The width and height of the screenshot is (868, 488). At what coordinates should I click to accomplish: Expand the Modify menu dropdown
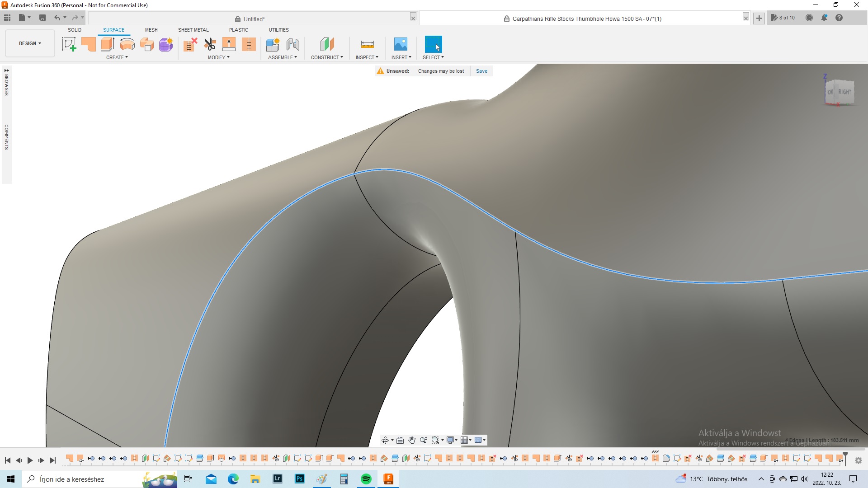click(219, 57)
